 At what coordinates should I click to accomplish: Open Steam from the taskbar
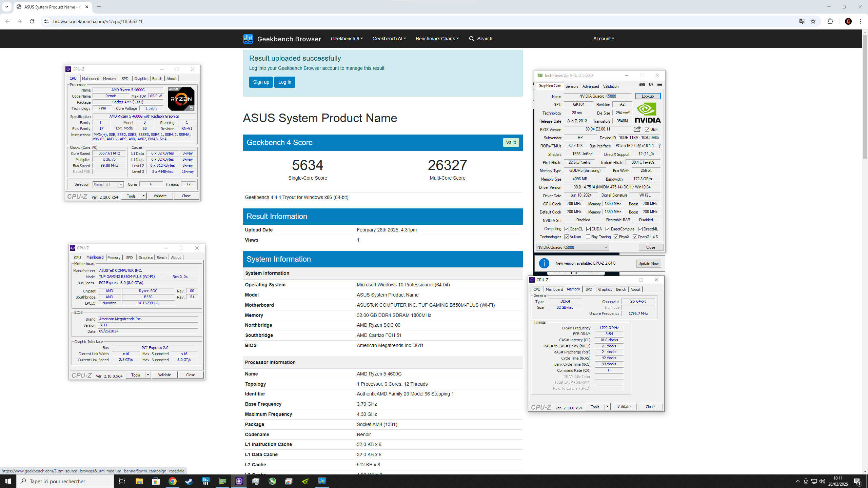[x=189, y=481]
